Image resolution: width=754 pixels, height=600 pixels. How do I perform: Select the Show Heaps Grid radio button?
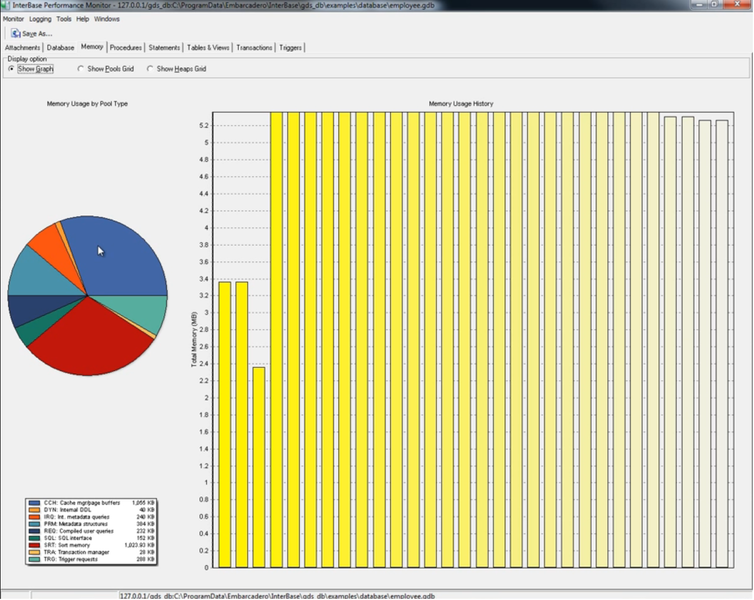[150, 69]
